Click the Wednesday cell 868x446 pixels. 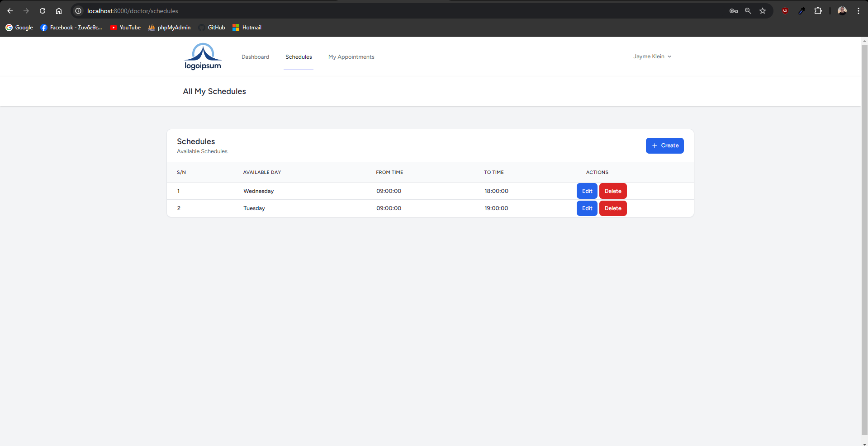click(258, 191)
